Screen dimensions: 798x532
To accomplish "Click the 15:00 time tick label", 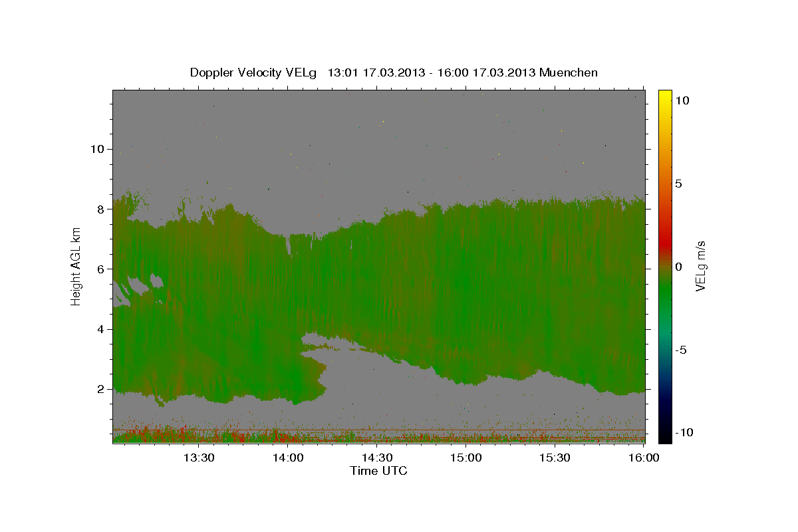I will pyautogui.click(x=466, y=458).
